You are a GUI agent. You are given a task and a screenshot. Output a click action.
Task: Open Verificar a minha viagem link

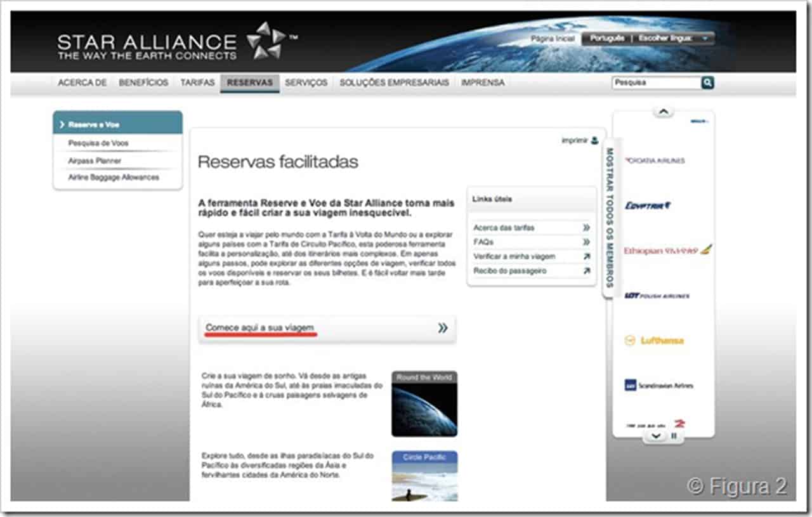click(514, 257)
